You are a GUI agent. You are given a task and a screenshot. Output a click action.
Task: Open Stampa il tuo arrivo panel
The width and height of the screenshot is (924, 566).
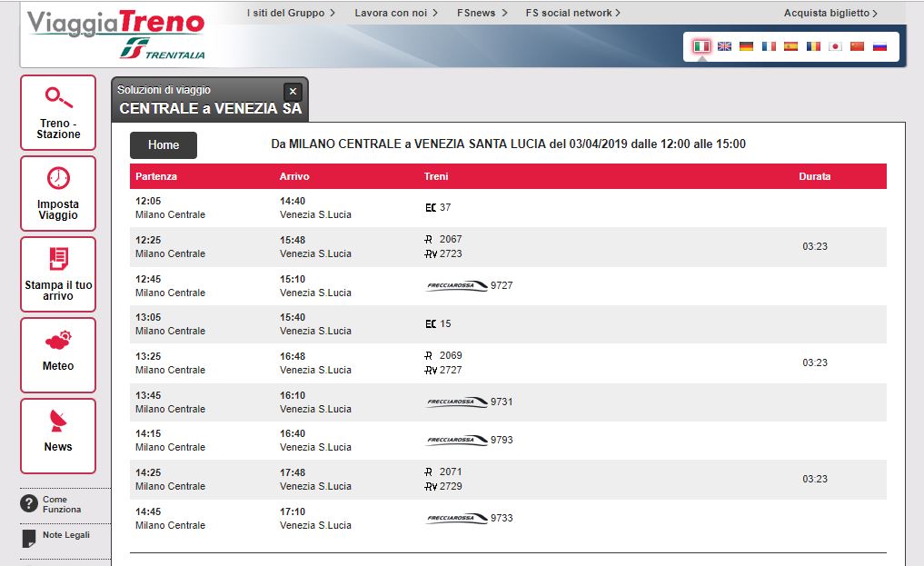point(58,274)
